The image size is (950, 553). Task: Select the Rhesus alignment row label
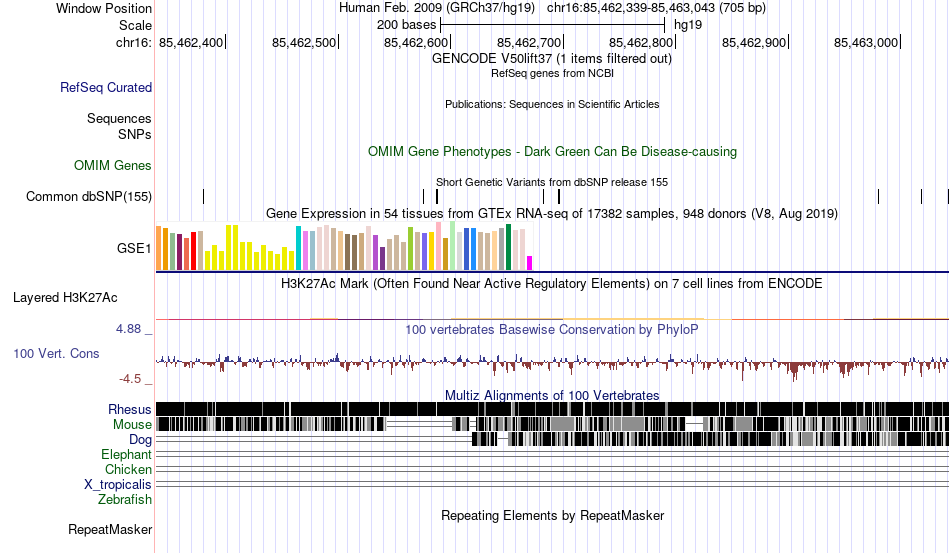point(130,409)
